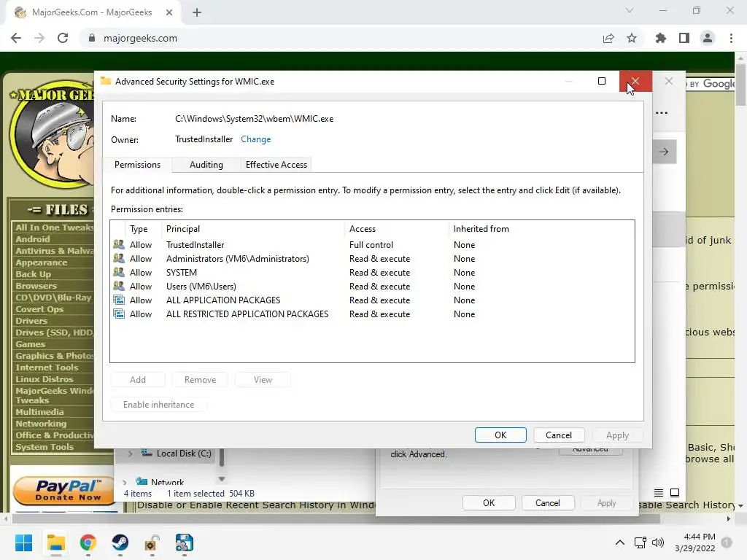This screenshot has width=747, height=560.
Task: Switch File Explorer to details view icon
Action: pos(659,493)
